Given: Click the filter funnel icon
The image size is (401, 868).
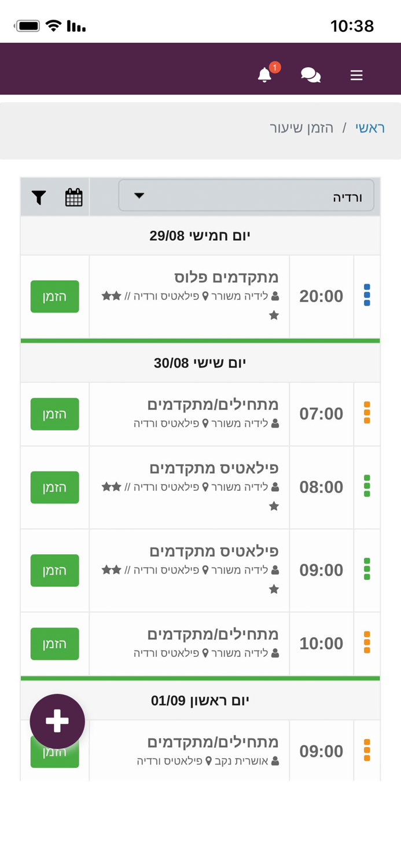Looking at the screenshot, I should [x=38, y=196].
